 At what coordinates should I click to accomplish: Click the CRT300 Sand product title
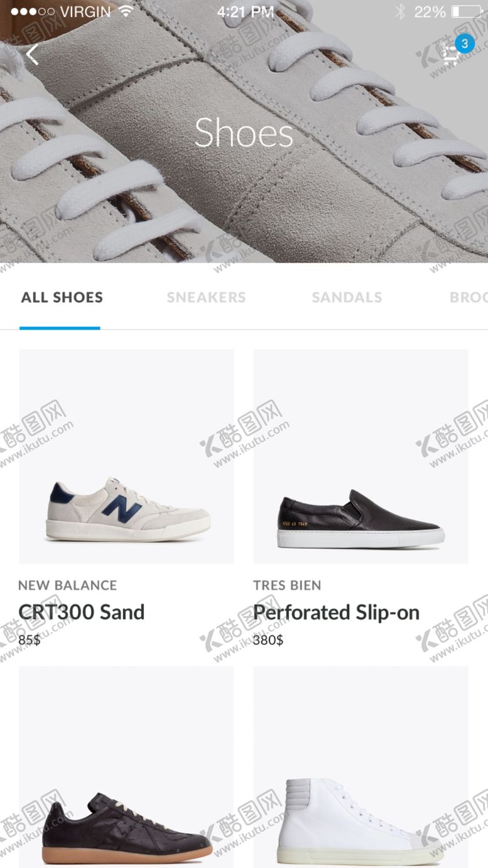click(82, 612)
